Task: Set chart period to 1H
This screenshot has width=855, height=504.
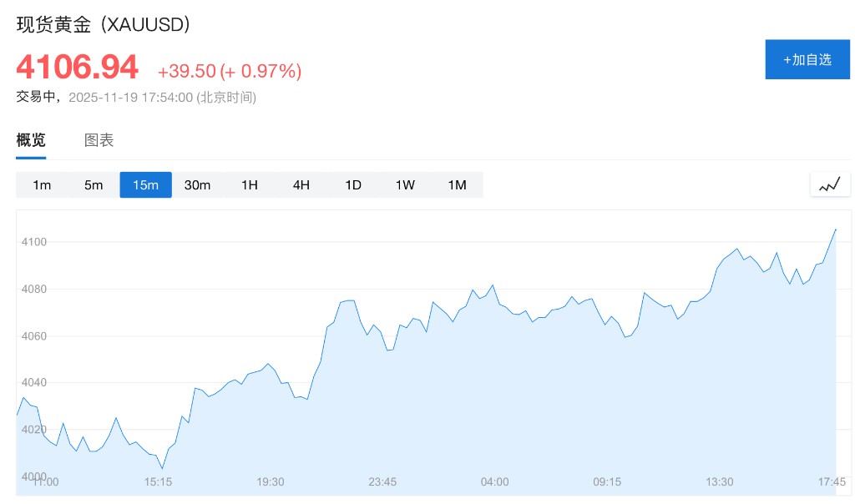Action: pyautogui.click(x=249, y=185)
